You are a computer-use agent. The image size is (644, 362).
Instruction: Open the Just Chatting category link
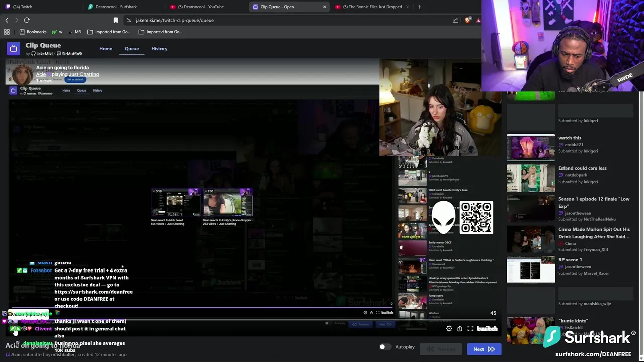[x=84, y=74]
